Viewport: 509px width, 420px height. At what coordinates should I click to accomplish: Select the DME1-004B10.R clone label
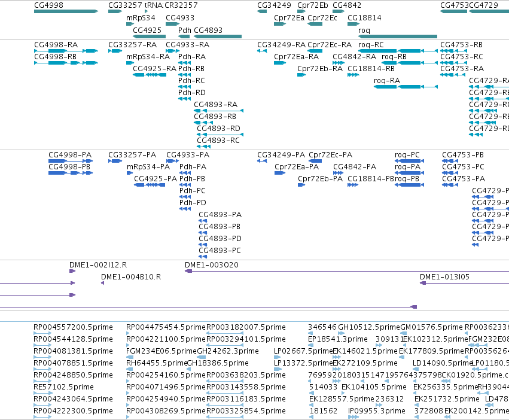131,277
